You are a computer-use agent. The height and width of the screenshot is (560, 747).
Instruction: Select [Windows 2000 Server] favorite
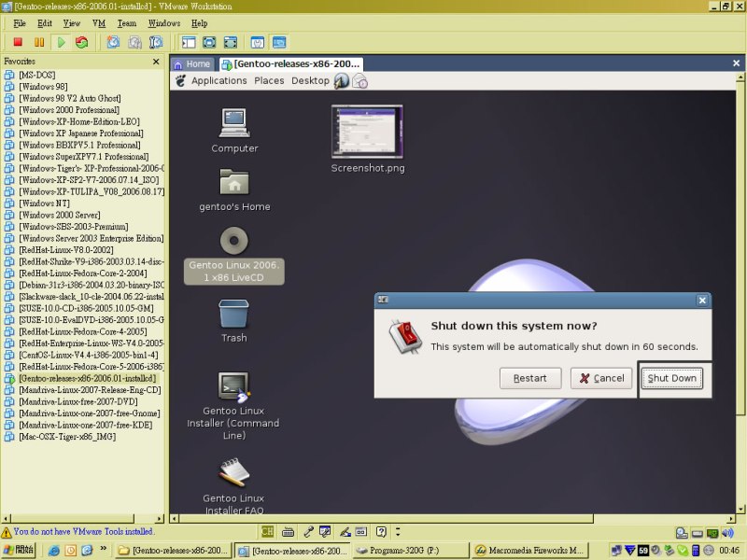(x=60, y=215)
